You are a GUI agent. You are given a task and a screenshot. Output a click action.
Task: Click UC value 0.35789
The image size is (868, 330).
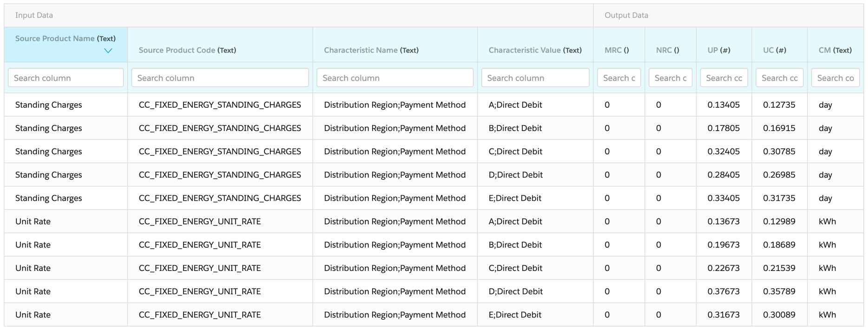(x=779, y=291)
